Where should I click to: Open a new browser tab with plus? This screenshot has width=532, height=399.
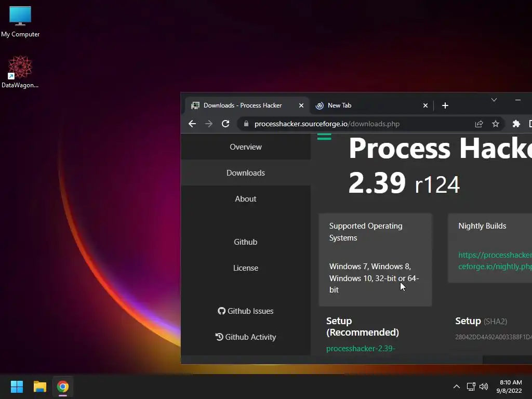tap(445, 105)
